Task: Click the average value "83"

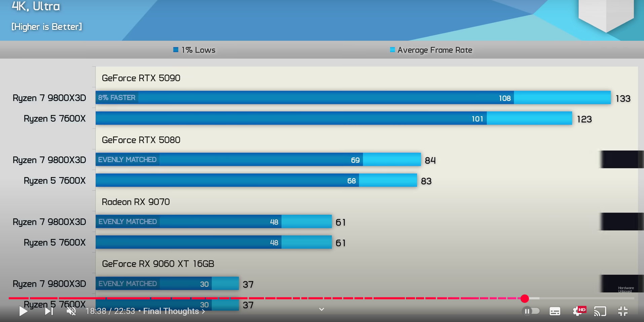Action: [426, 181]
